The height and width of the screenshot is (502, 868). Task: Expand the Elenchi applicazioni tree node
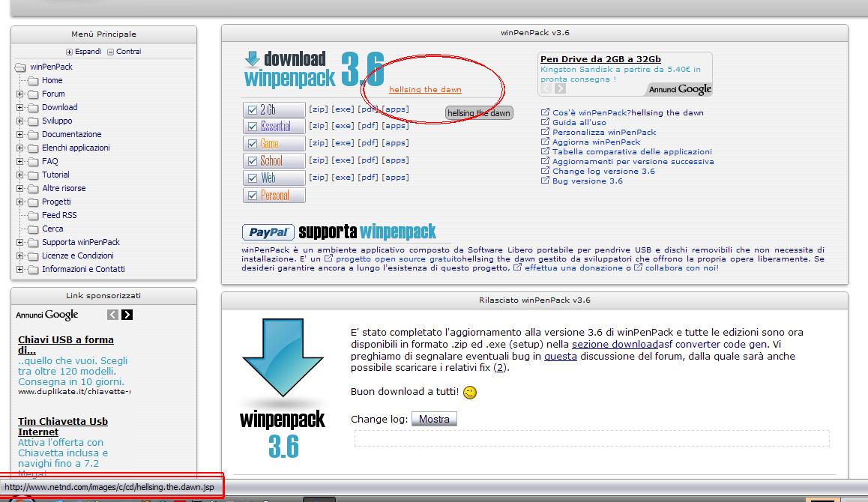(20, 148)
